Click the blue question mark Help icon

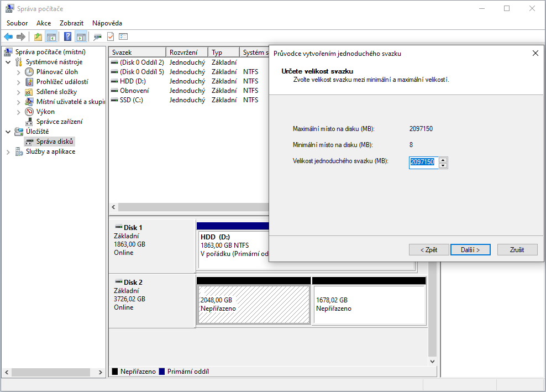67,36
